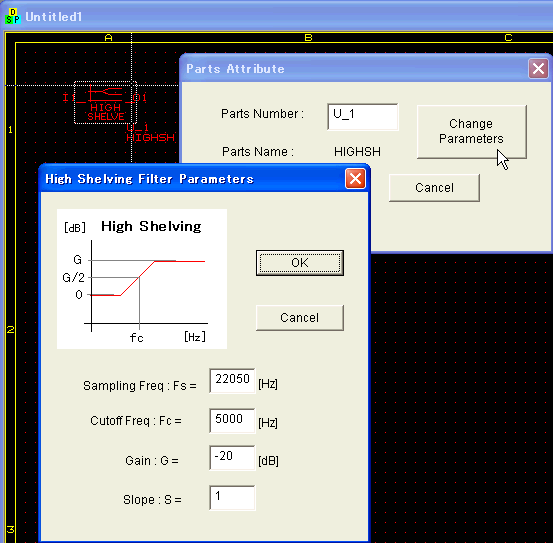This screenshot has width=553, height=543.
Task: Cancel the High Shelving Filter Parameters dialog
Action: pyautogui.click(x=300, y=318)
